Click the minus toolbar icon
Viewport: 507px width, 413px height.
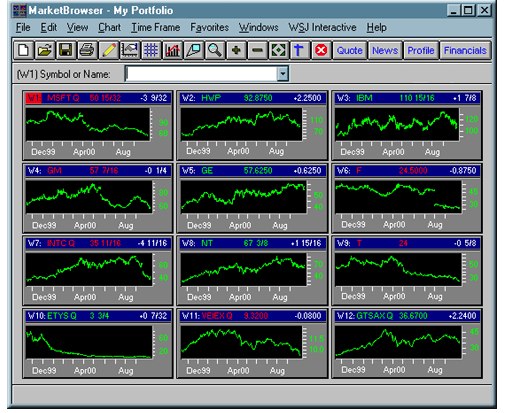point(257,50)
